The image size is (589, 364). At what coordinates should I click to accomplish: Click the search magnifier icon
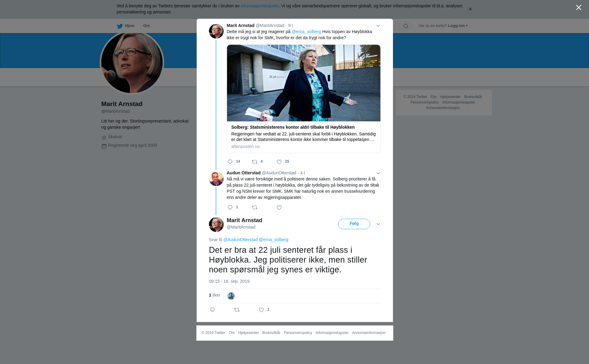click(406, 26)
